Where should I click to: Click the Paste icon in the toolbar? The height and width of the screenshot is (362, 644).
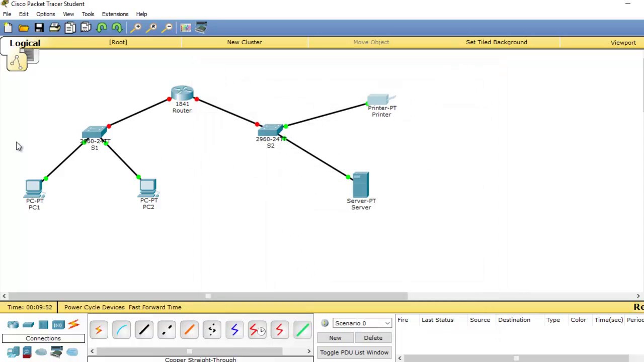86,28
